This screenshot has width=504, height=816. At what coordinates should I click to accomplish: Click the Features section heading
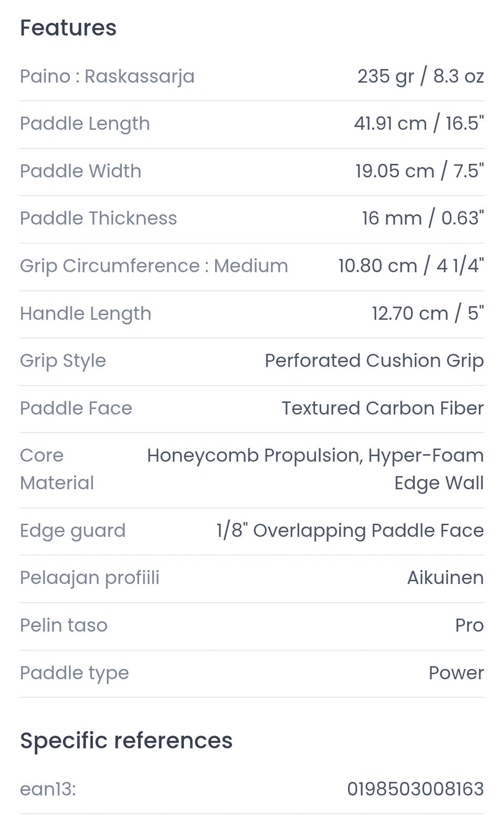[68, 28]
